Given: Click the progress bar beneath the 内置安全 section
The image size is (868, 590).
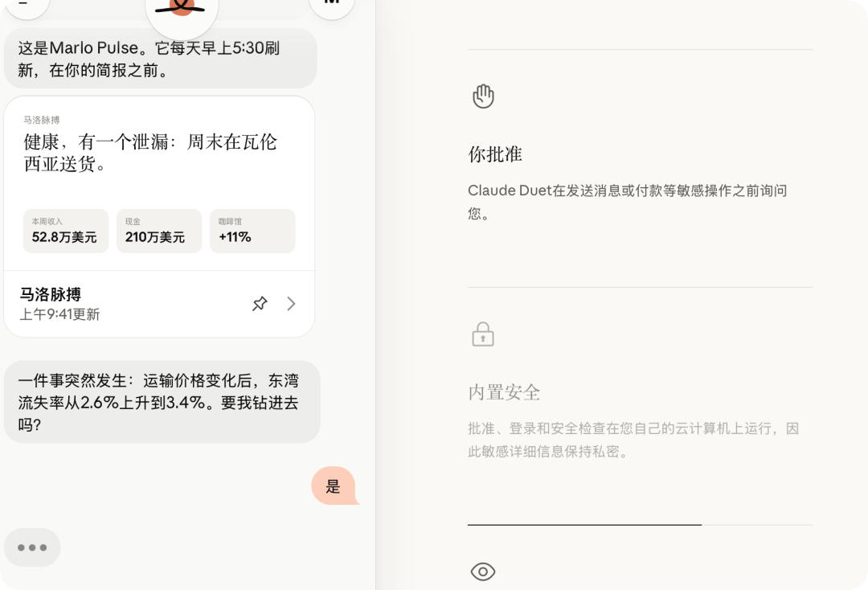Looking at the screenshot, I should coord(641,524).
